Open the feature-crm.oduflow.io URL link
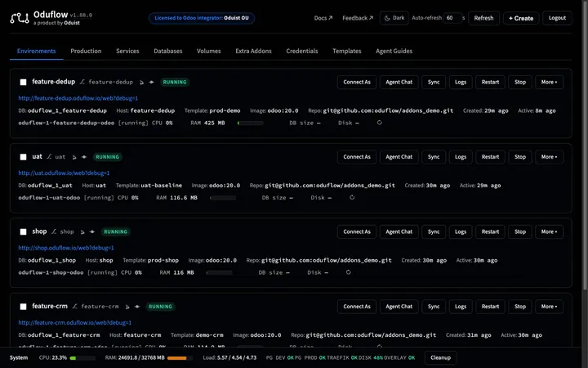Screen dimensions: 588x368 75,322
